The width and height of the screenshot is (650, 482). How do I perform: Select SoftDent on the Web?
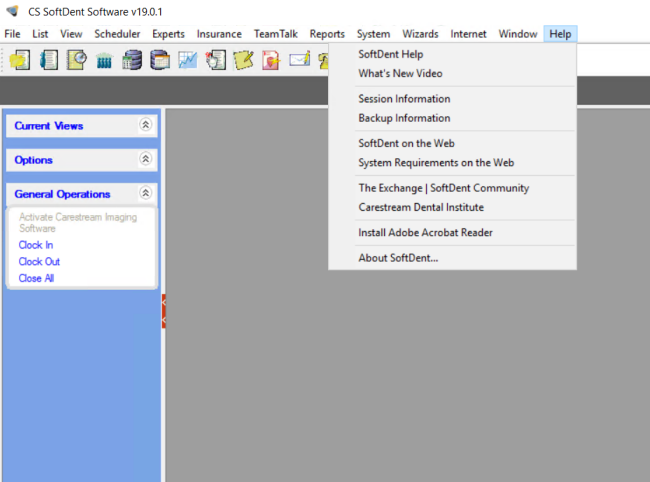pyautogui.click(x=452, y=143)
